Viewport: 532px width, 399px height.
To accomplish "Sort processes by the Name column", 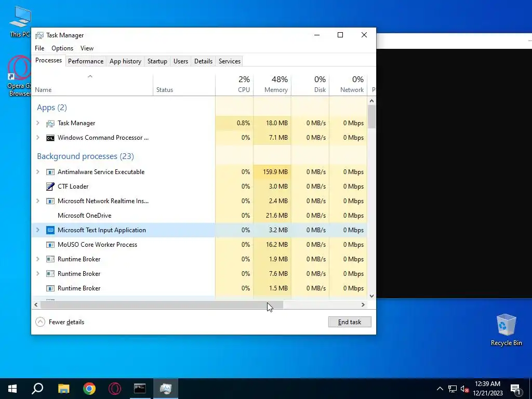I will coord(92,85).
